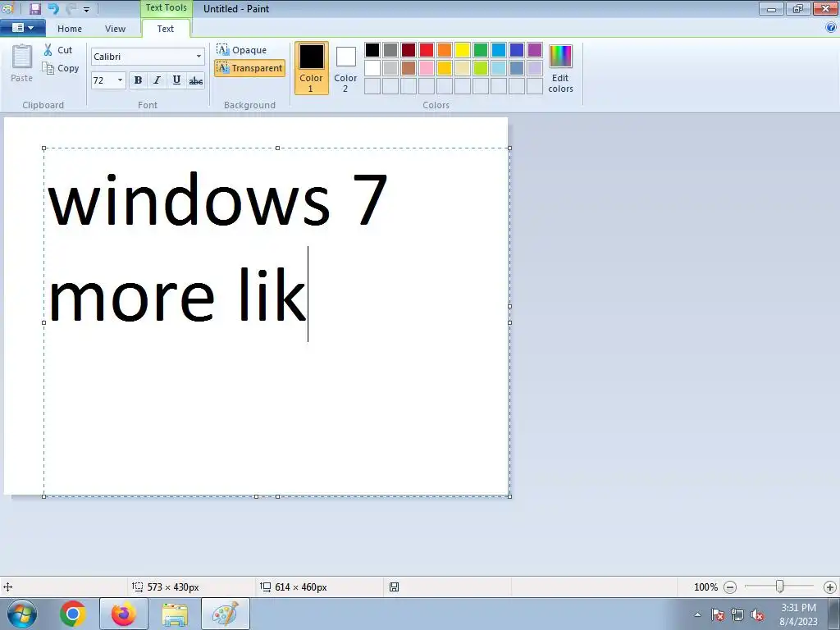Click the Paste clipboard button
Screen dimensions: 840x630
tap(22, 63)
